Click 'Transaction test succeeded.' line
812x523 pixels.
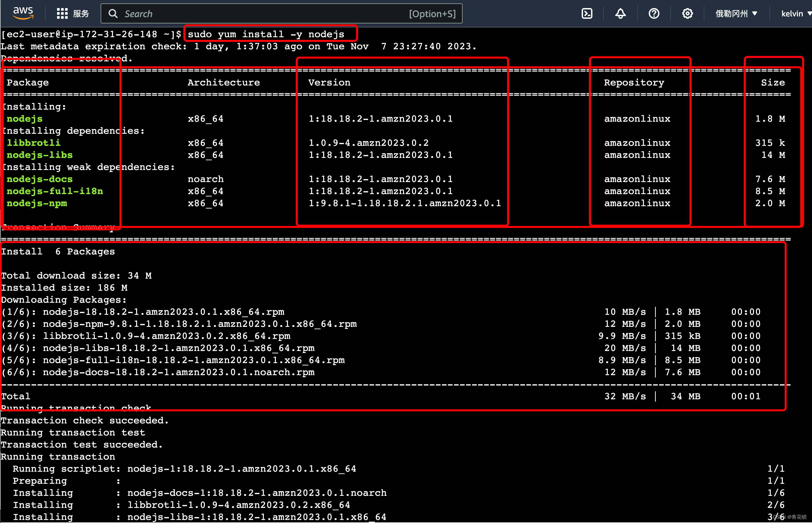(82, 445)
